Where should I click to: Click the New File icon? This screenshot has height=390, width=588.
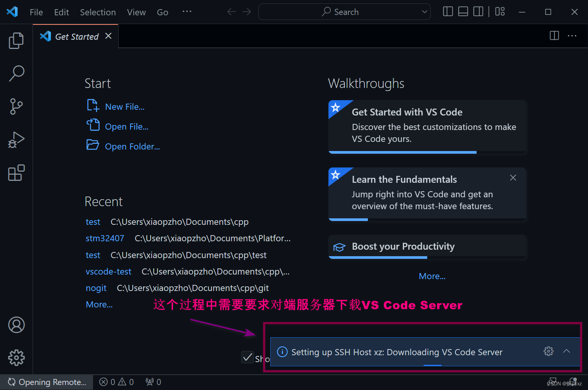[93, 105]
